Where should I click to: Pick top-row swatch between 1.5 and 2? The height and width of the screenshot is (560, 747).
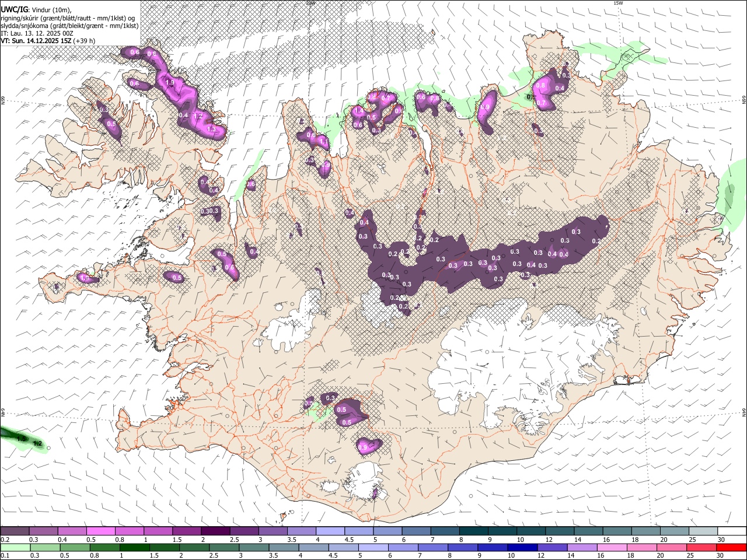(x=187, y=531)
